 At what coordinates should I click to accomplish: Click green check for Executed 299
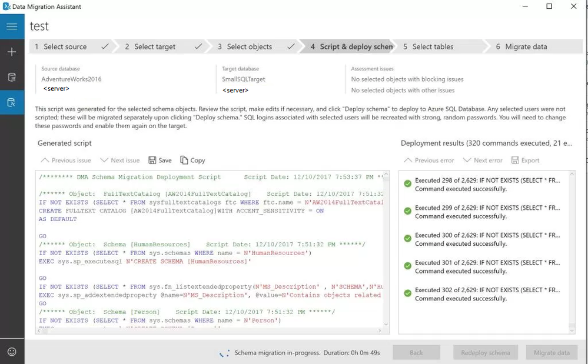click(x=408, y=211)
